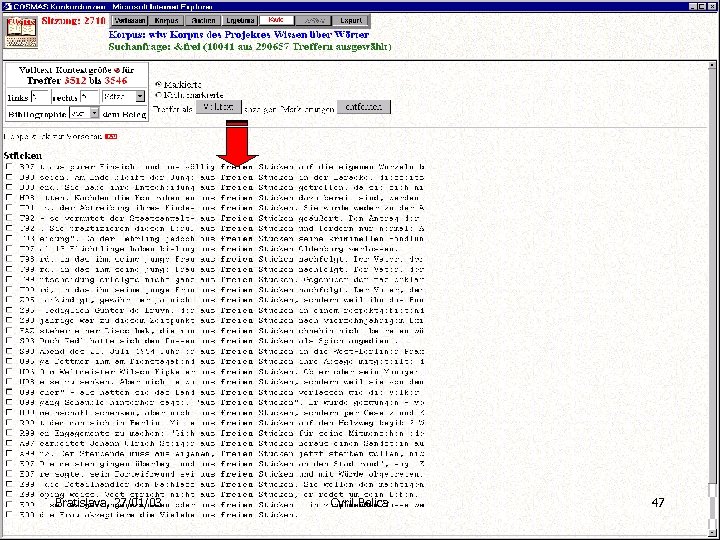Click the Sitzung: 2710 label

73,21
